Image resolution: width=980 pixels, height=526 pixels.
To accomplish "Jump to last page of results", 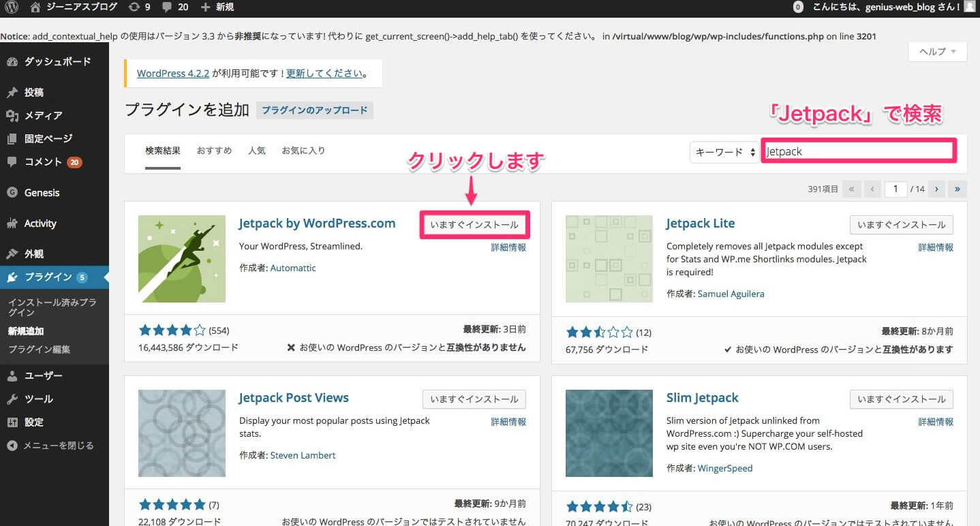I will [x=958, y=189].
